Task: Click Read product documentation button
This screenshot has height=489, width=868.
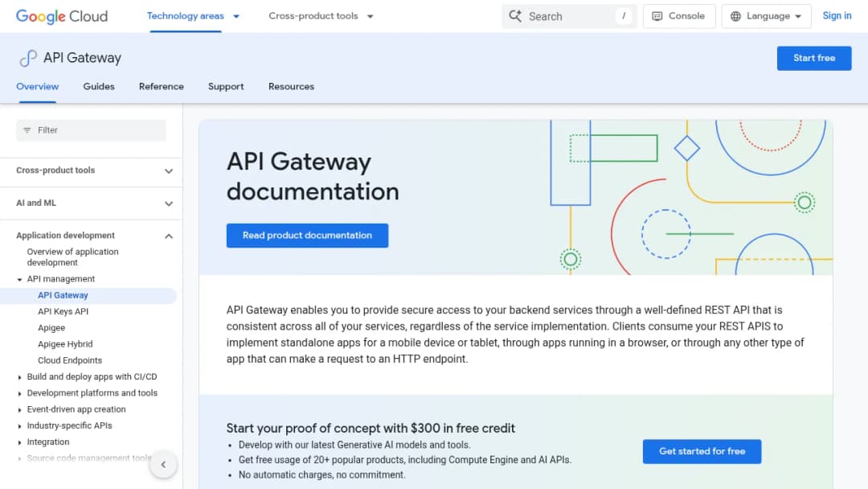Action: click(x=307, y=236)
